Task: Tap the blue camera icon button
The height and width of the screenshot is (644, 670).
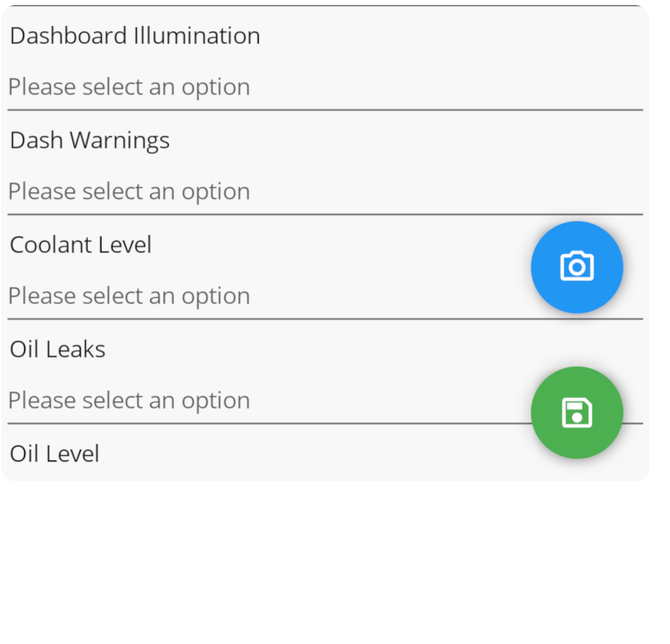Action: pyautogui.click(x=576, y=267)
